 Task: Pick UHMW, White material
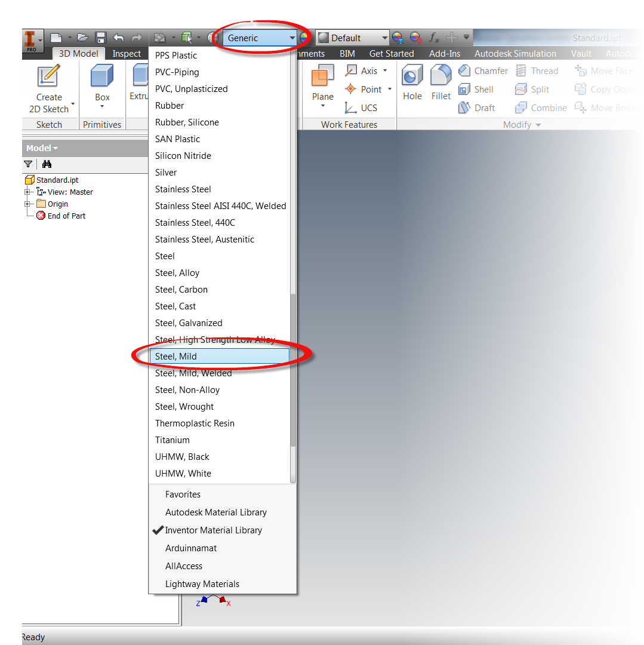(x=220, y=474)
